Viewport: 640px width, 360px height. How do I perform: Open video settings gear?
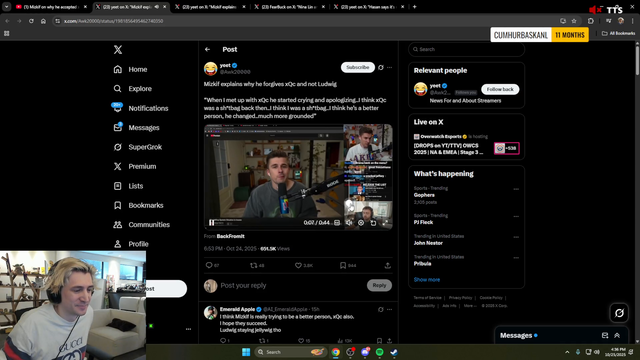pyautogui.click(x=361, y=223)
